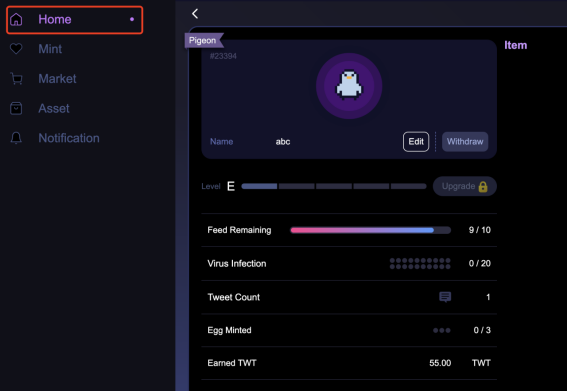Viewport: 567px width, 391px height.
Task: Open the Home menu item
Action: coord(74,20)
